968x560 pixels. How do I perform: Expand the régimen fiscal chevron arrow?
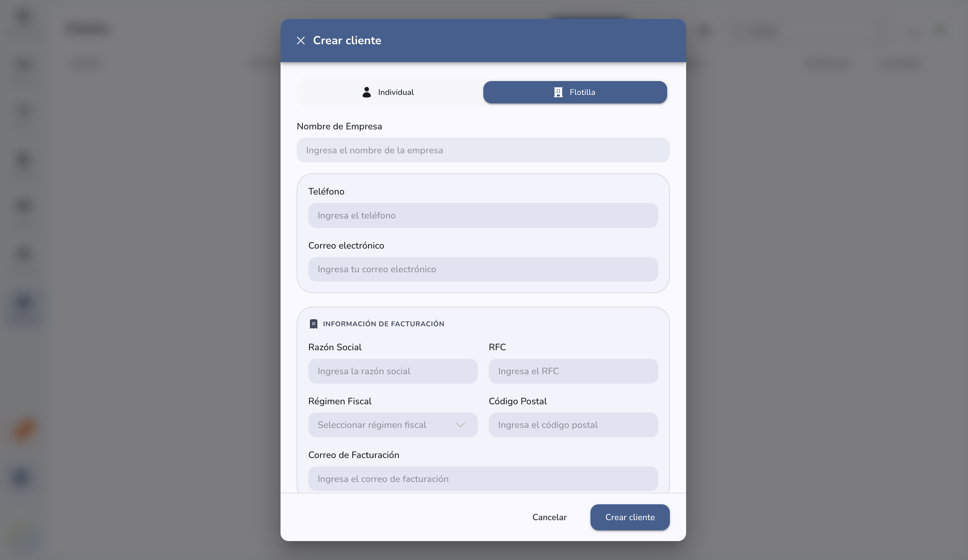pos(460,425)
